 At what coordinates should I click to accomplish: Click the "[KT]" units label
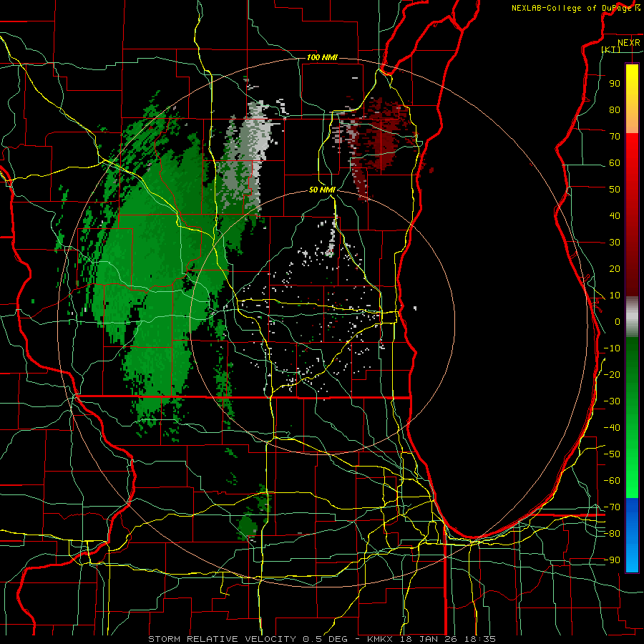611,49
